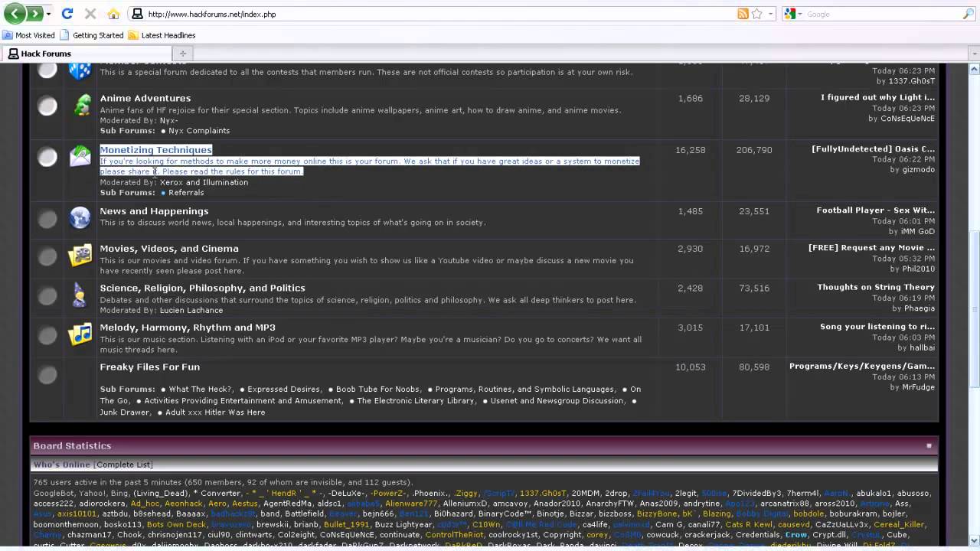This screenshot has width=980, height=551.
Task: View moderator Lucien Lachance's profile
Action: click(x=191, y=311)
